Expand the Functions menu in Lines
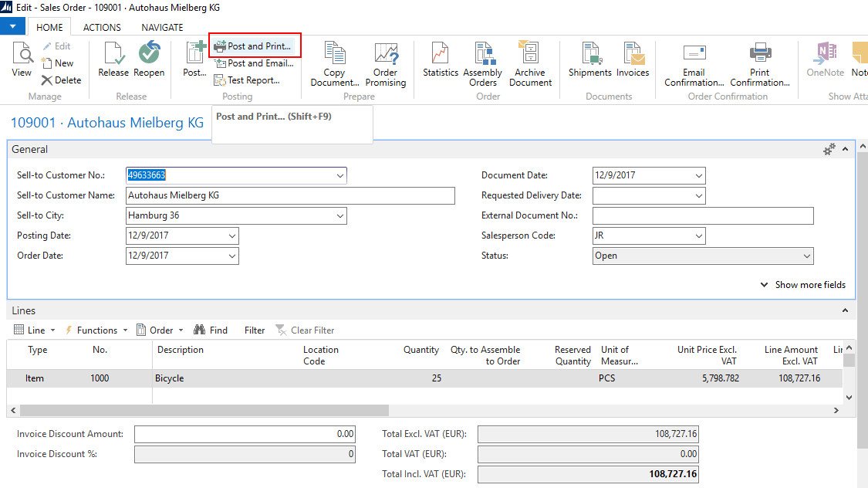This screenshot has width=868, height=488. 96,330
